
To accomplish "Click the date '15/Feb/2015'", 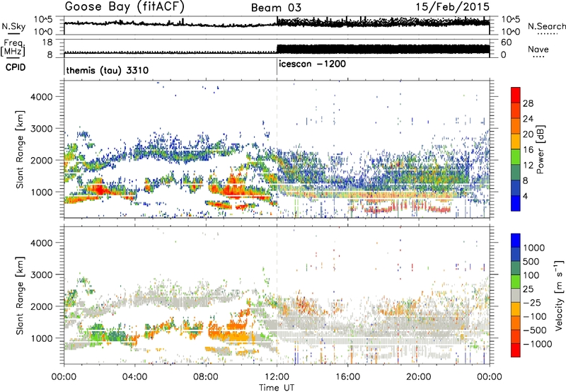I will pyautogui.click(x=452, y=6).
